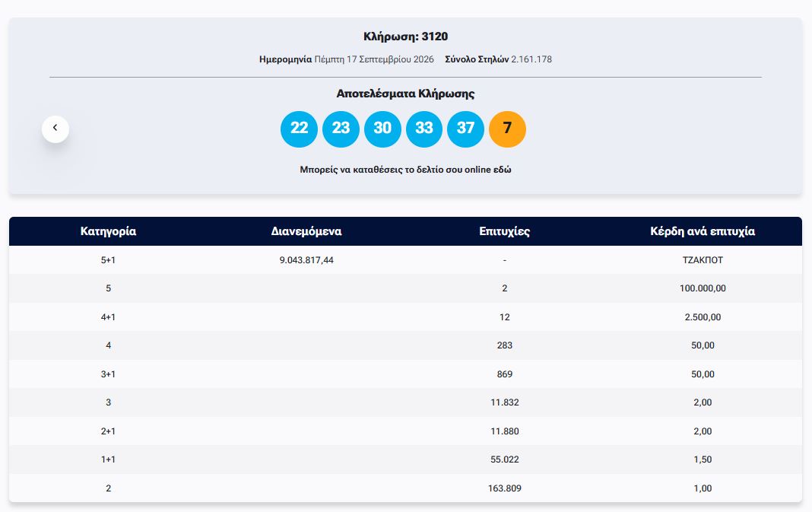812x512 pixels.
Task: Click the Διανεμόμενα column header
Action: 306,231
